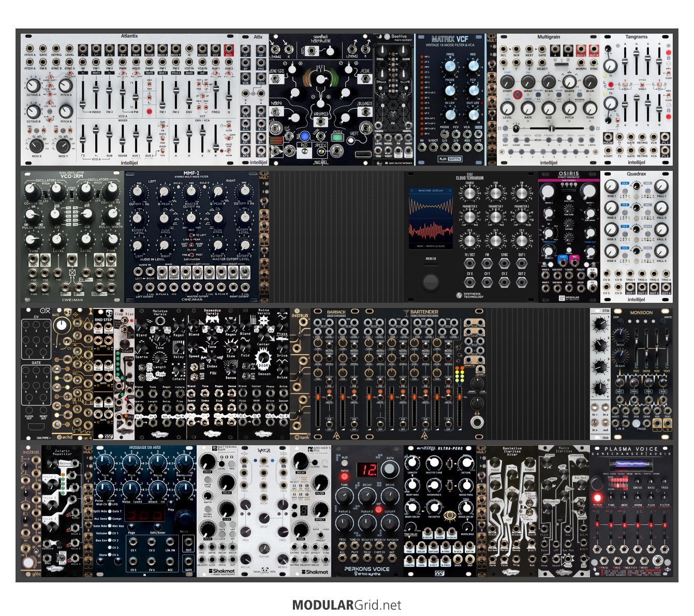This screenshot has width=694, height=616.
Task: Flip the S&H/T&H switch on Atlantix
Action: (149, 85)
